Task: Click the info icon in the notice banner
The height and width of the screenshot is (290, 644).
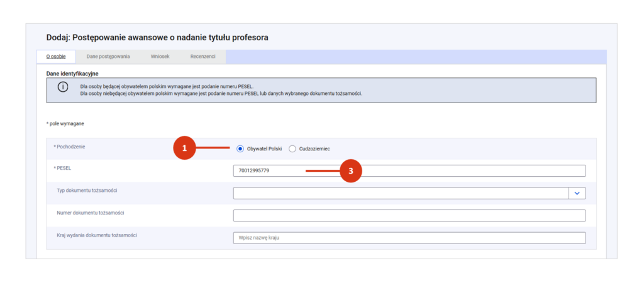Action: [63, 87]
